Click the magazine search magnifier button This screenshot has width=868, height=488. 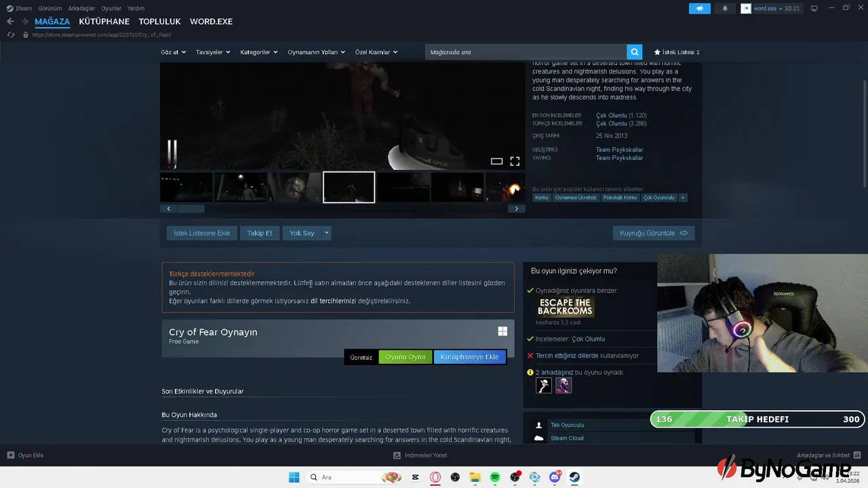pyautogui.click(x=634, y=52)
